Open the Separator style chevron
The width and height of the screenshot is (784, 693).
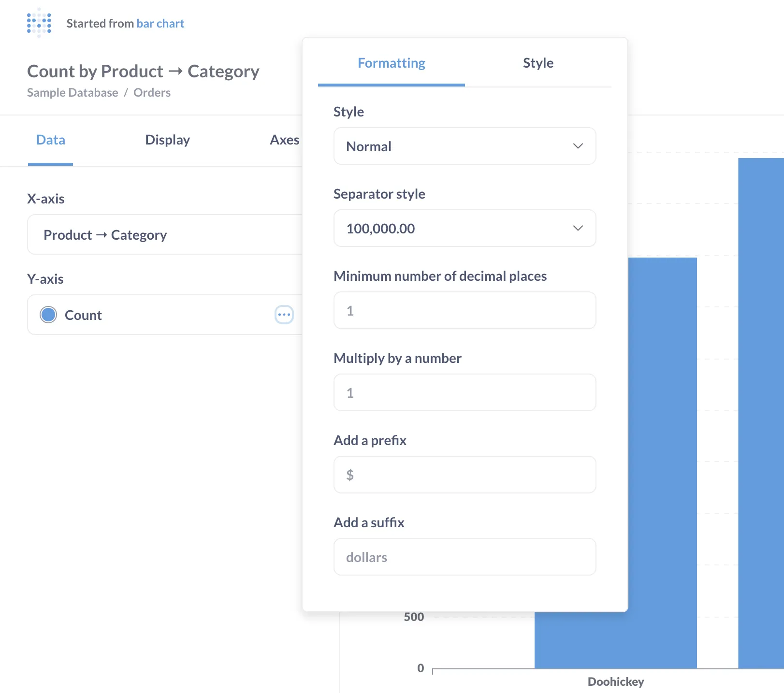point(578,228)
